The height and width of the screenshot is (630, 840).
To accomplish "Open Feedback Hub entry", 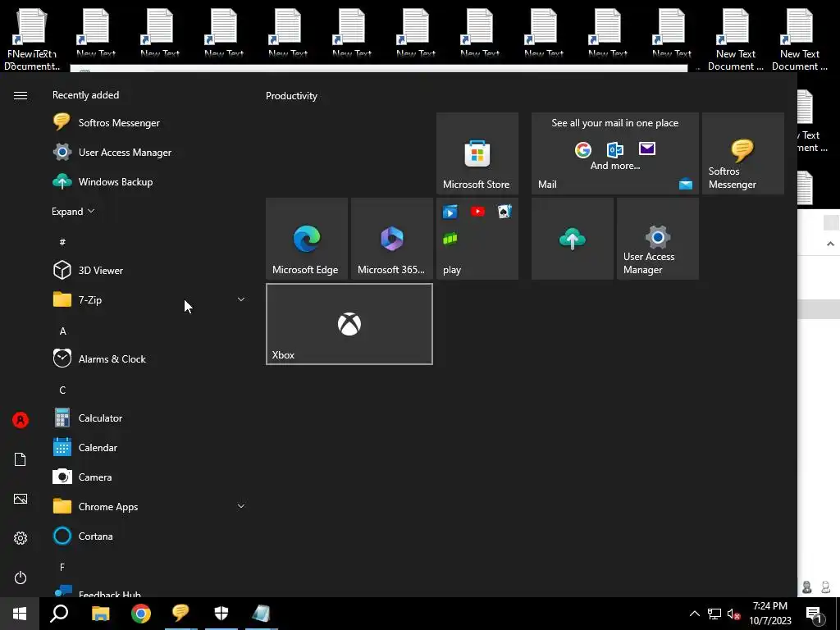I will coord(149,592).
